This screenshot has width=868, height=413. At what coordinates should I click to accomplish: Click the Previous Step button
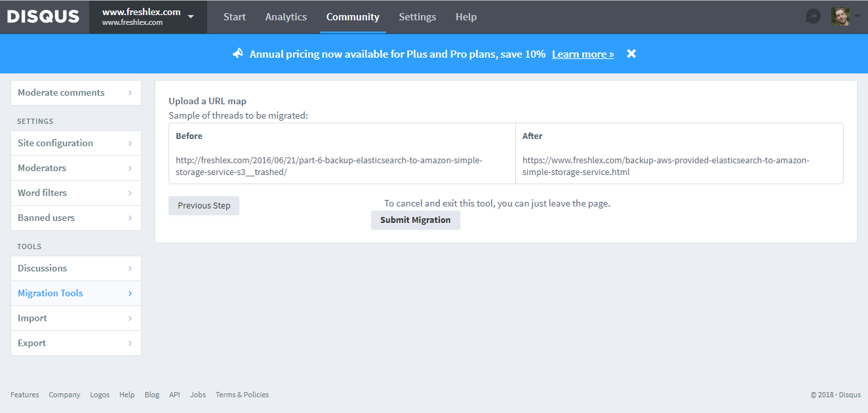[x=204, y=206]
